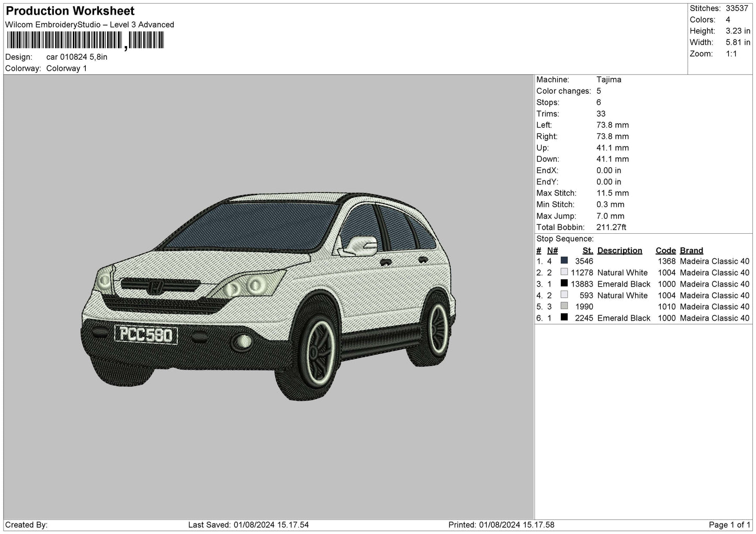Click the black color swatch for stop 6
The image size is (756, 534).
click(564, 317)
